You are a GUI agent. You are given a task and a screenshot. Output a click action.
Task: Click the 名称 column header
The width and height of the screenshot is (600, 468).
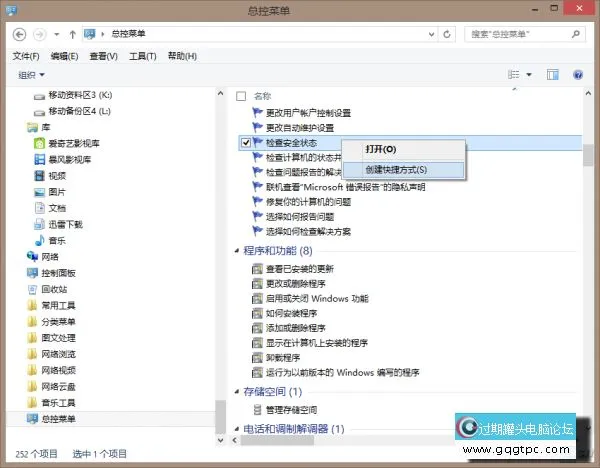tap(262, 96)
